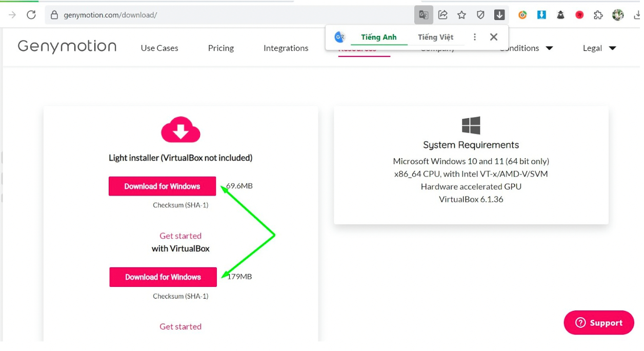Open Checksum (SHA-1) for the light installer
644x351 pixels.
point(180,205)
